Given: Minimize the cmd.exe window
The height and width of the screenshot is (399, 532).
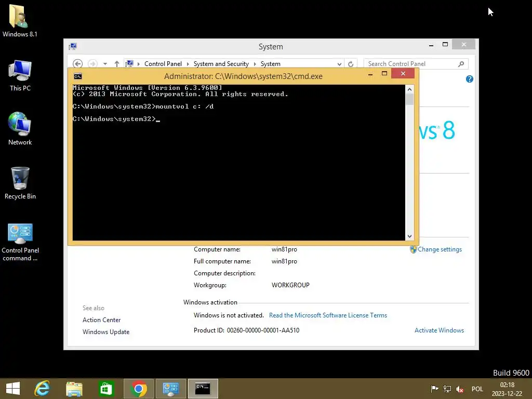Looking at the screenshot, I should (370, 74).
